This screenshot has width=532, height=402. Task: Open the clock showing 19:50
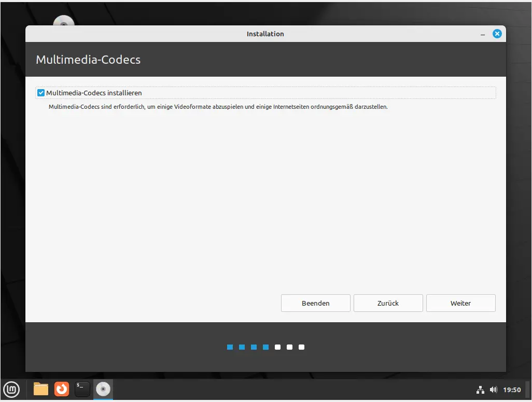[x=512, y=390]
